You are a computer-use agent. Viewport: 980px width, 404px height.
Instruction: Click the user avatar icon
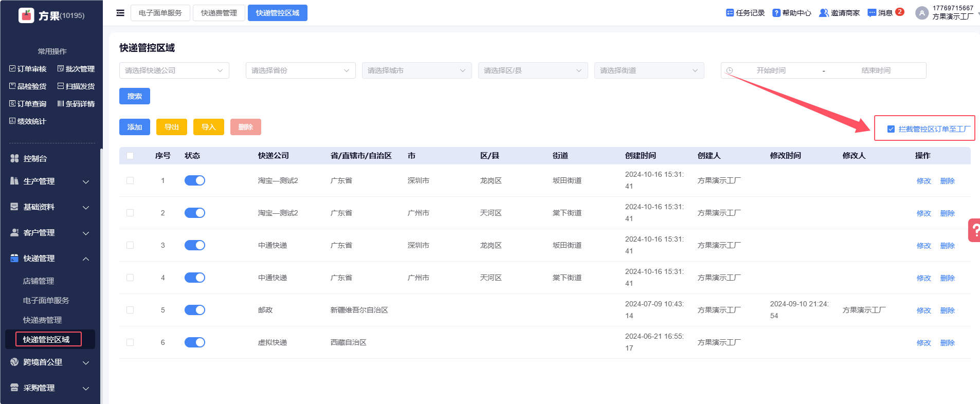click(x=921, y=13)
